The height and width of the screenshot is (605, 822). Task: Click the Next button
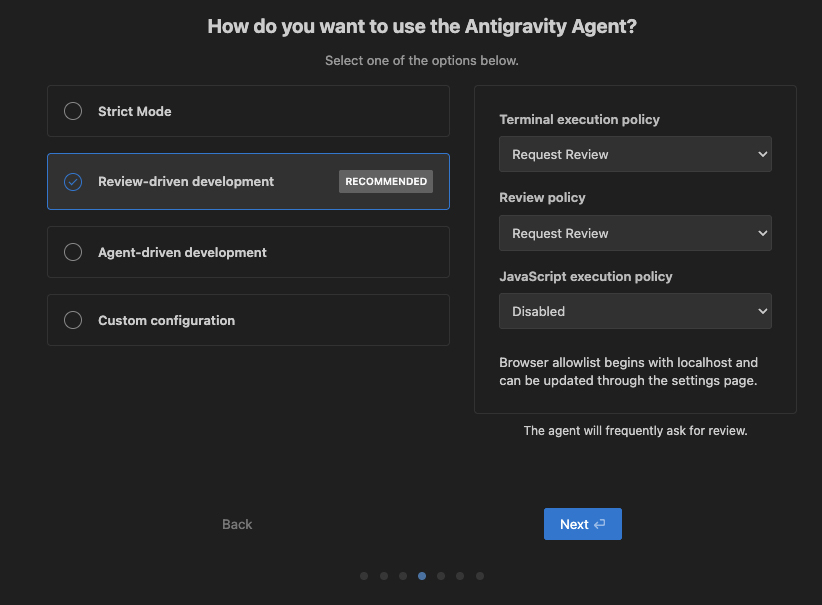tap(582, 524)
